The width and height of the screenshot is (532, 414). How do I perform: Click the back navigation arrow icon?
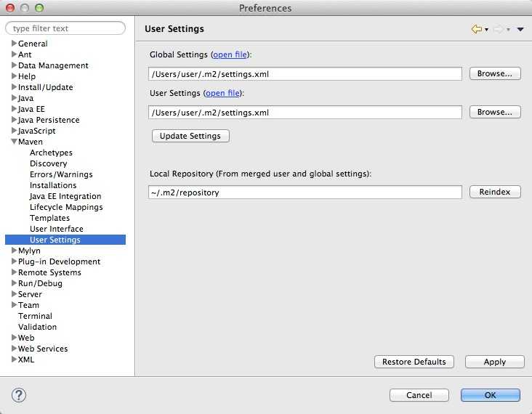(x=476, y=29)
